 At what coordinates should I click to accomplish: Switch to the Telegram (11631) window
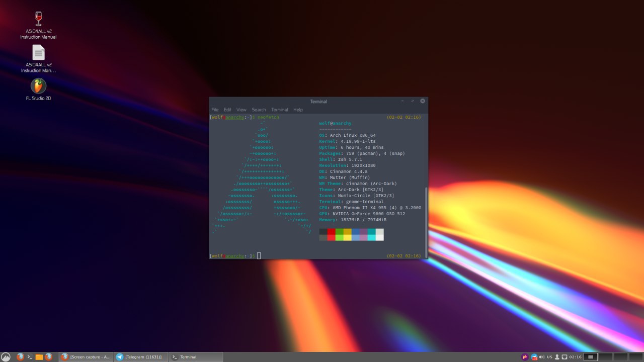(140, 357)
